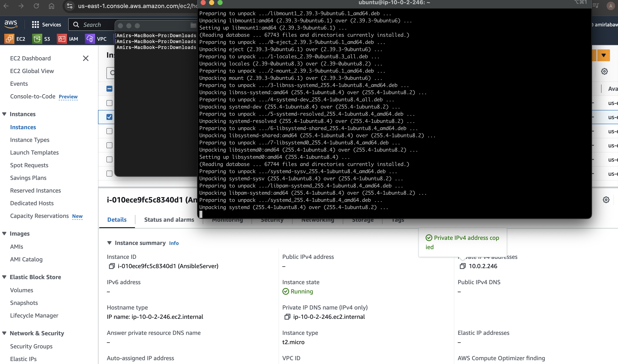The height and width of the screenshot is (364, 618).
Task: Reload the browser page
Action: point(36,6)
